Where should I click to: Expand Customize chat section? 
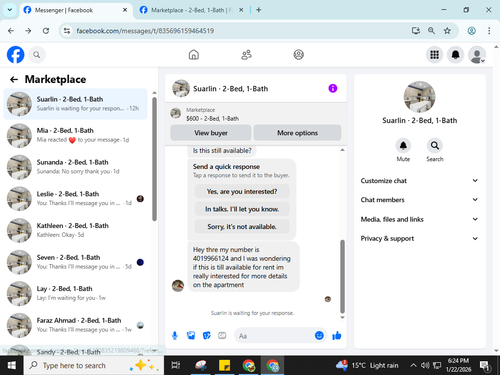point(419,181)
